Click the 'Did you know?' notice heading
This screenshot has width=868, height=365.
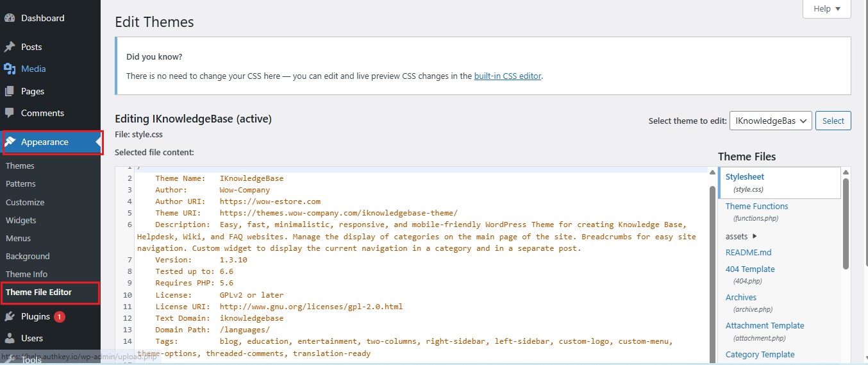(154, 56)
